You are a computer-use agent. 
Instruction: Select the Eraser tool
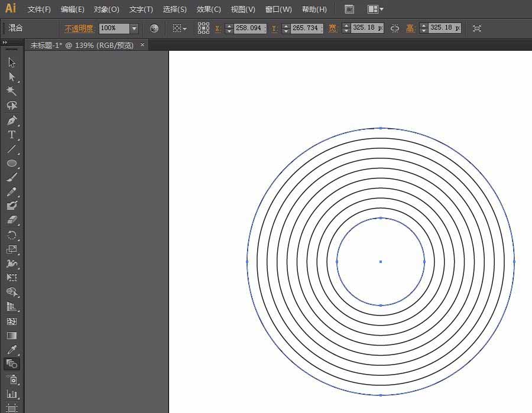12,220
